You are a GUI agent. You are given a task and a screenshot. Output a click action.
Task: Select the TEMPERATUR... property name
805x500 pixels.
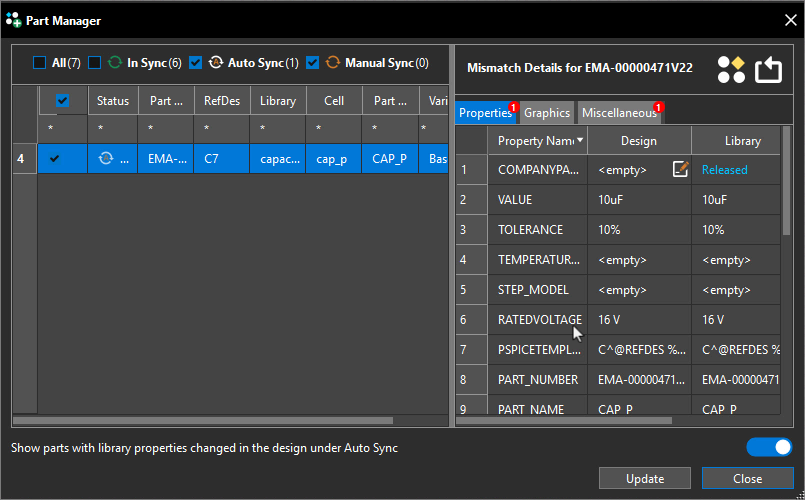(537, 260)
